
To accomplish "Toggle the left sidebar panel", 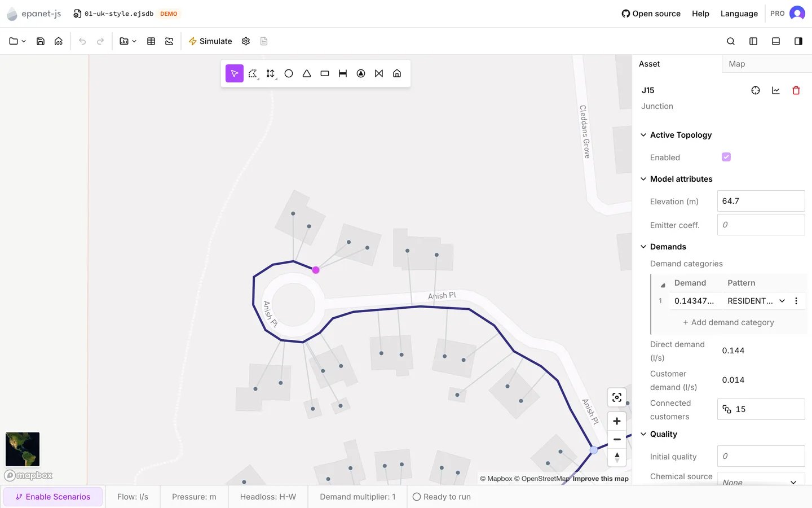I will 753,41.
